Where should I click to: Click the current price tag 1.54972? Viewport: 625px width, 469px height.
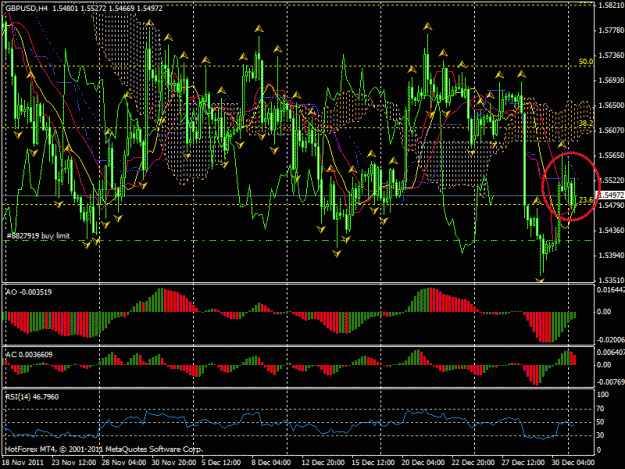pyautogui.click(x=611, y=195)
